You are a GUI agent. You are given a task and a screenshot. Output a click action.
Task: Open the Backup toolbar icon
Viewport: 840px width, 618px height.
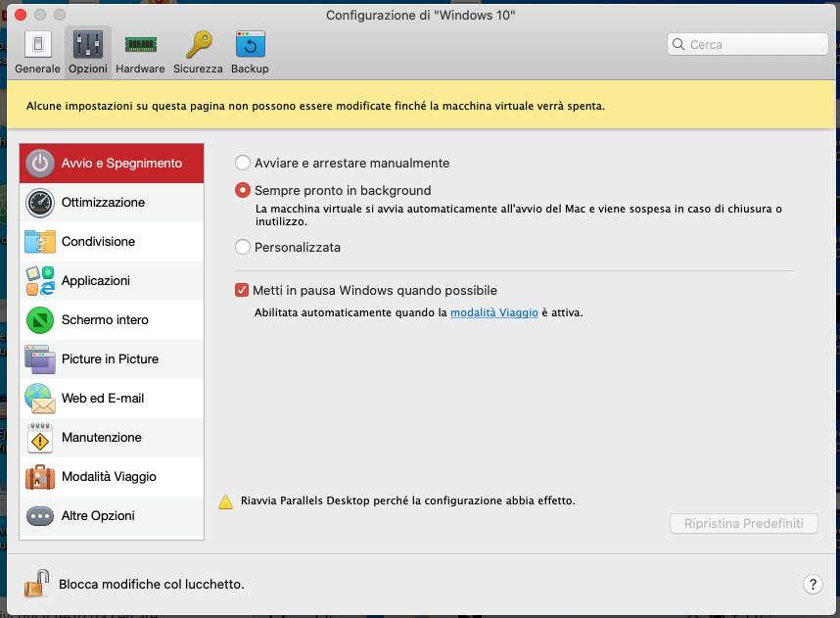click(251, 44)
